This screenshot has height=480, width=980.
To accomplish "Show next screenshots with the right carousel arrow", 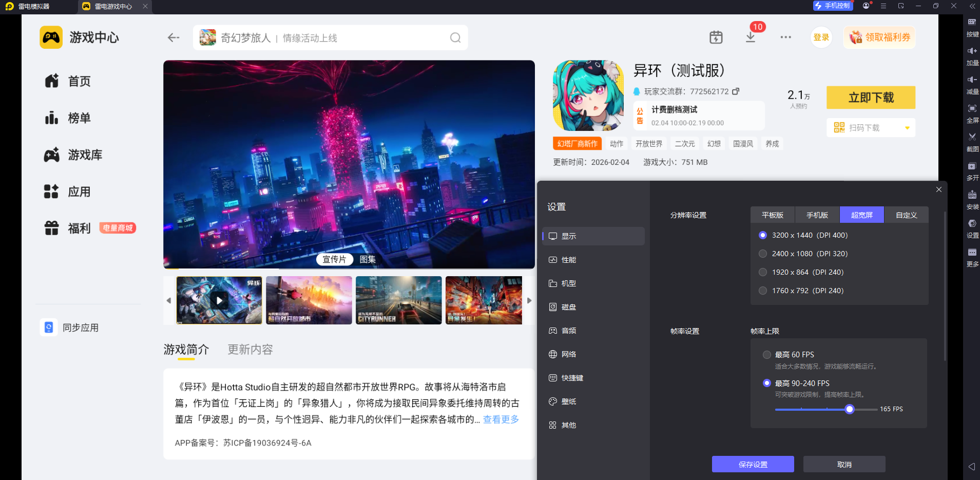I will pos(529,300).
